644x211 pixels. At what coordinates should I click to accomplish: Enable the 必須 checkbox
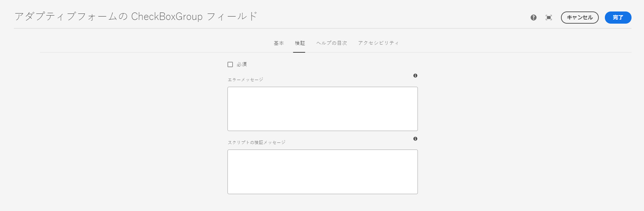230,64
